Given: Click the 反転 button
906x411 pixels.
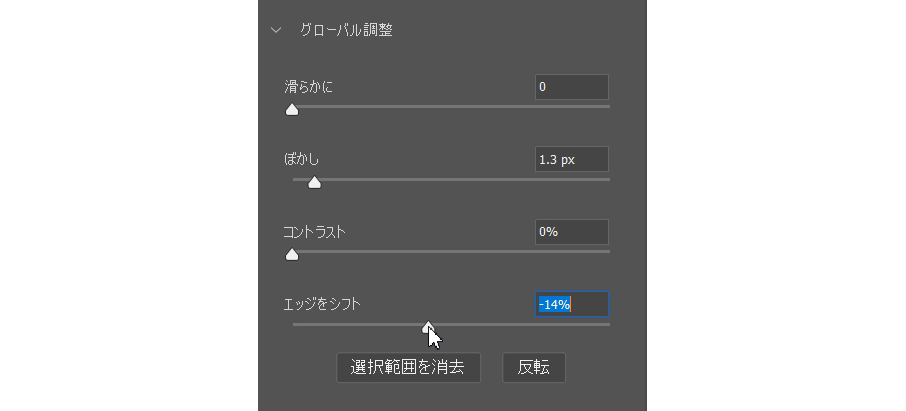Looking at the screenshot, I should [534, 368].
